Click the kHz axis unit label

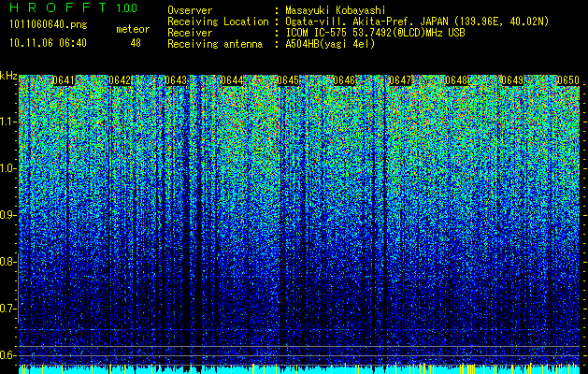[8, 76]
